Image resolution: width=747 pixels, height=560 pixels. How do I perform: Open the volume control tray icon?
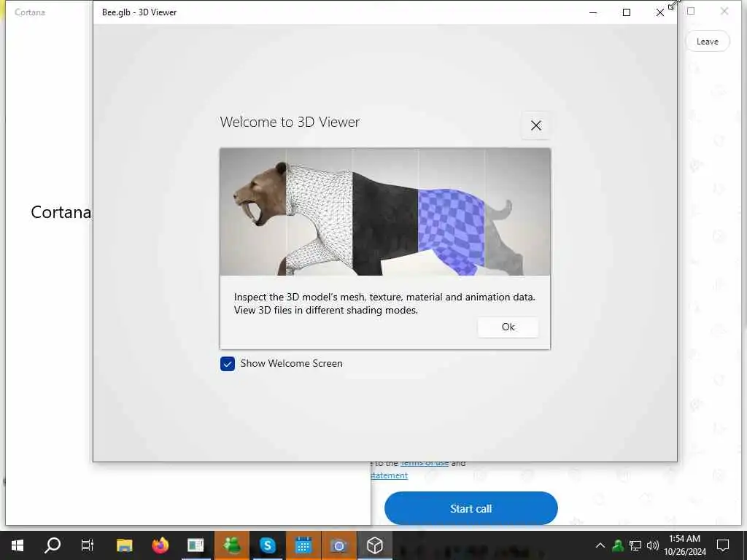click(x=653, y=545)
